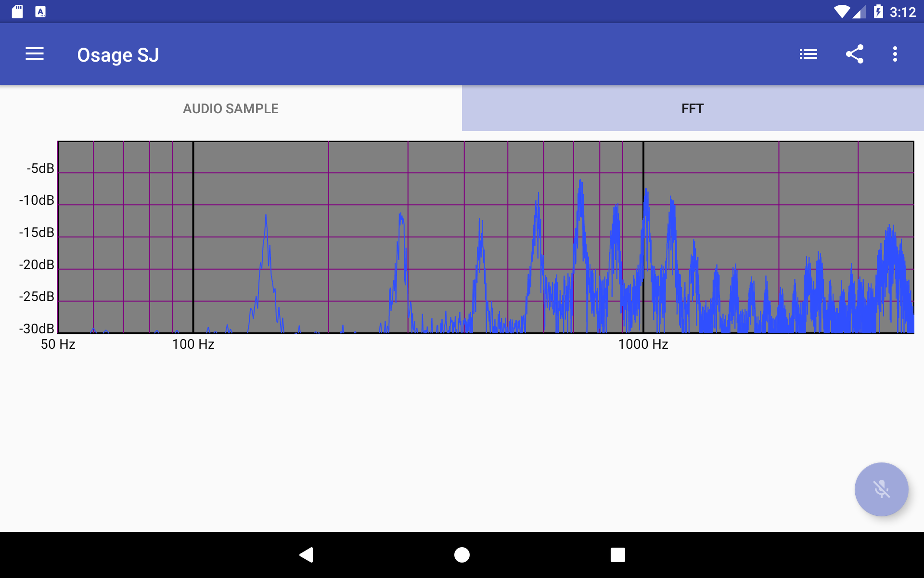
Task: Tap the muted microphone floating button
Action: pos(881,489)
